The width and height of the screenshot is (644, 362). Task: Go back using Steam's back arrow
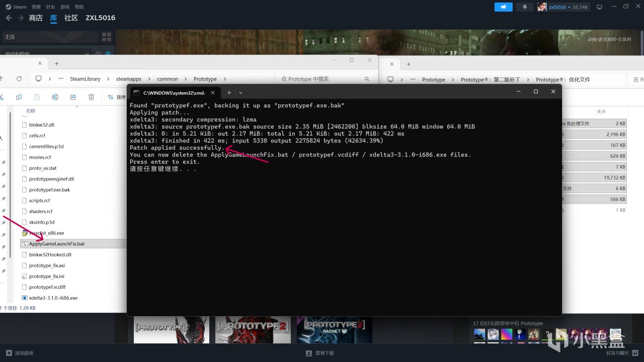(9, 18)
